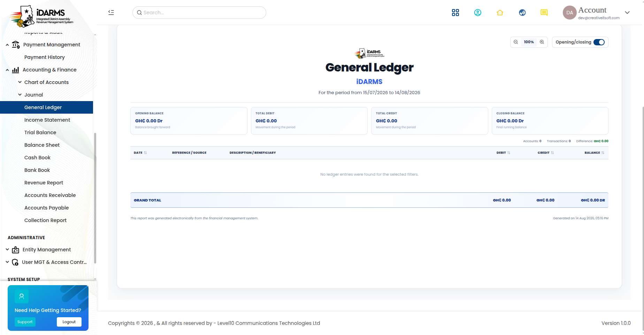Toggle the Opening/closing switch
This screenshot has width=644, height=335.
(599, 42)
